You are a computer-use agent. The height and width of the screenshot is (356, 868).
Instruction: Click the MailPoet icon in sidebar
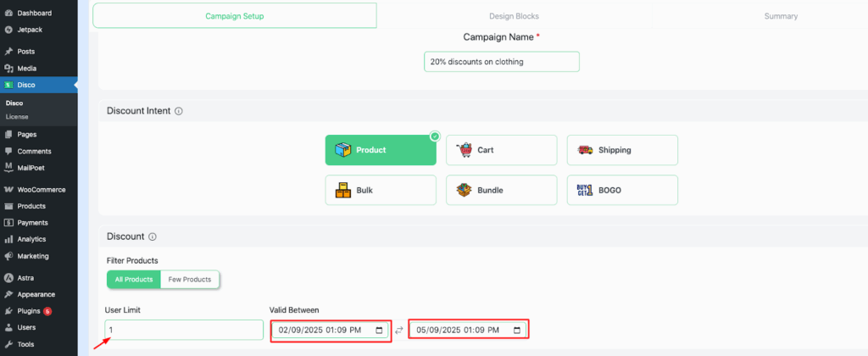pos(8,167)
